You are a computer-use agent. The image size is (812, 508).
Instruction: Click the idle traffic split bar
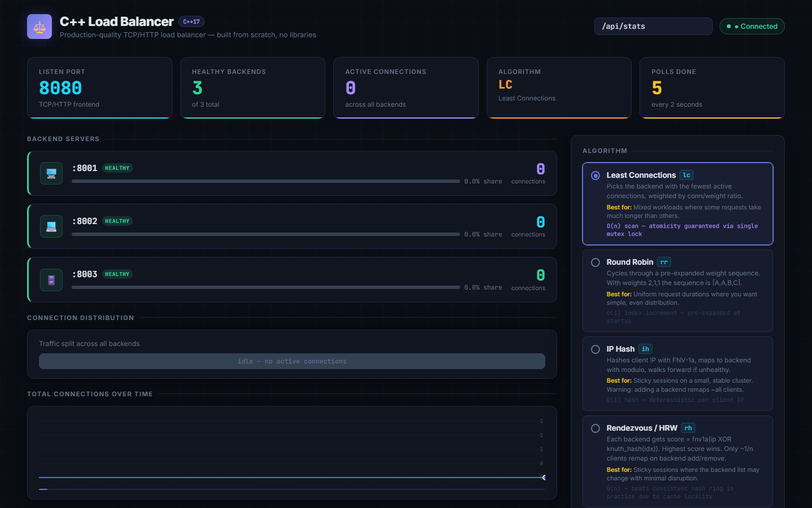[292, 361]
